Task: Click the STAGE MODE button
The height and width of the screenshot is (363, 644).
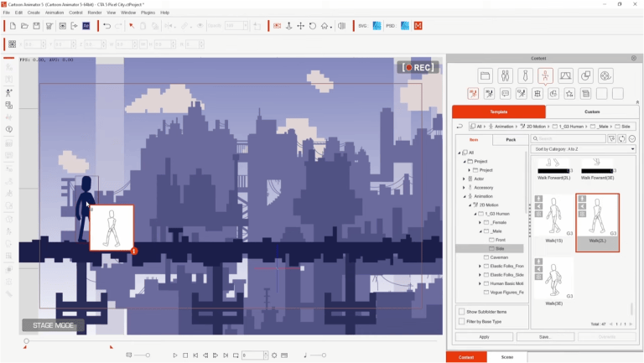Action: tap(53, 325)
